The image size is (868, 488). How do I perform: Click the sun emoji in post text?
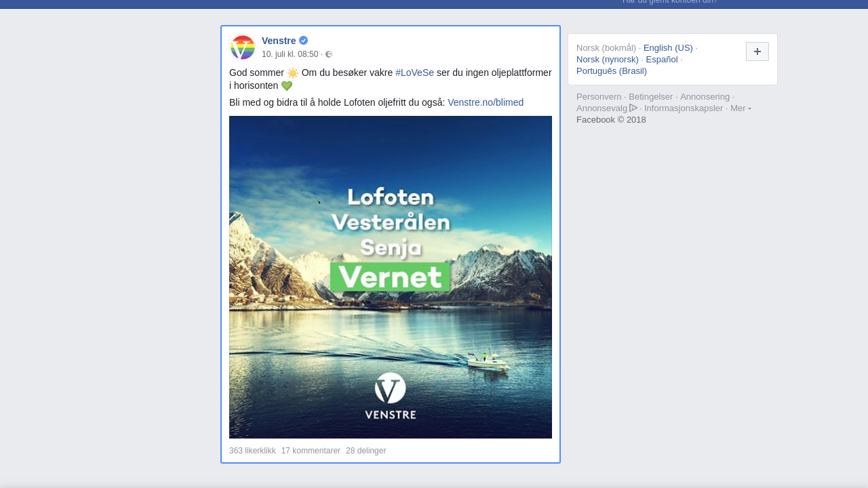[293, 73]
